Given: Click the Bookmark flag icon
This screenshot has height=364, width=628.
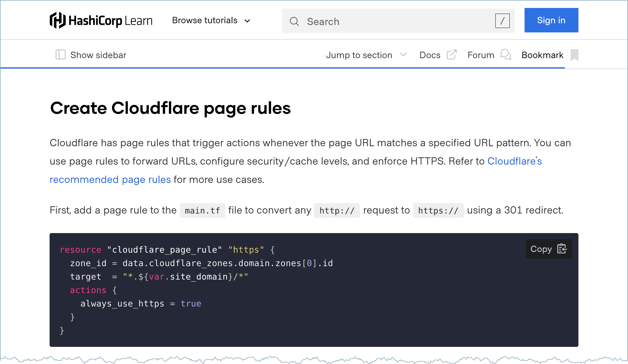Looking at the screenshot, I should (574, 55).
